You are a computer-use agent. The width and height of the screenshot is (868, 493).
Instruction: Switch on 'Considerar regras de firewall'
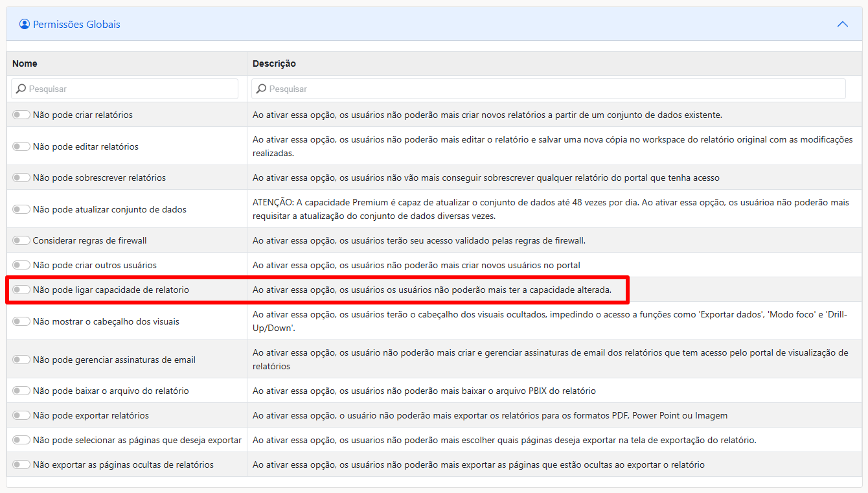click(x=21, y=240)
